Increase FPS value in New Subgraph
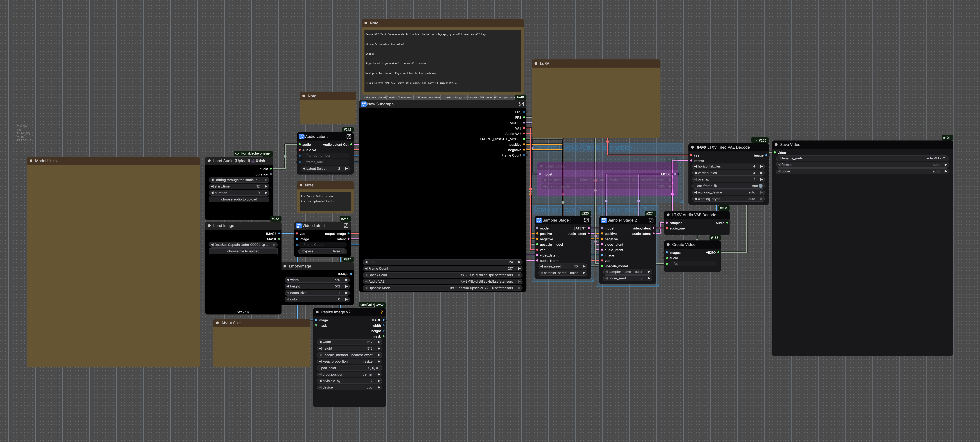980x442 pixels. tap(519, 262)
